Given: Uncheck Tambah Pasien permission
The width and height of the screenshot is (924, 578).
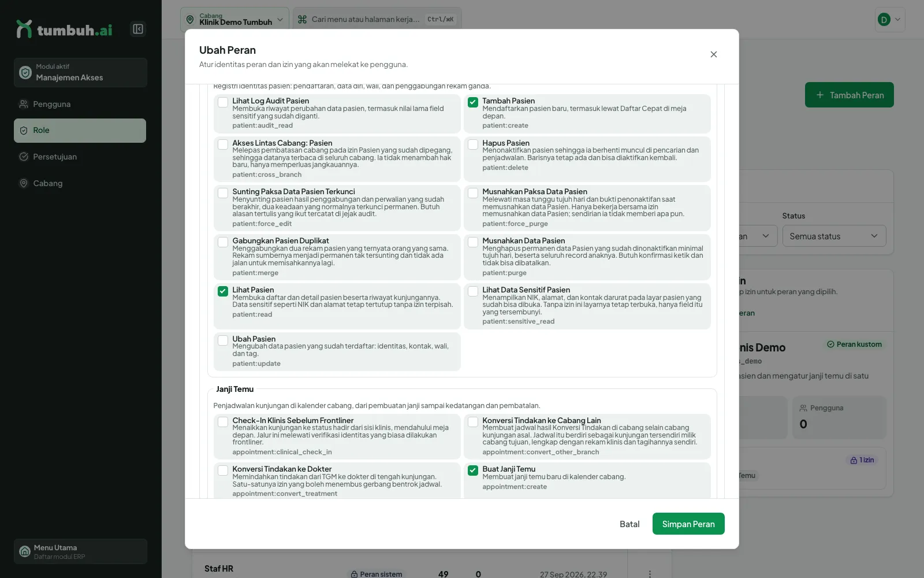Looking at the screenshot, I should click(473, 102).
